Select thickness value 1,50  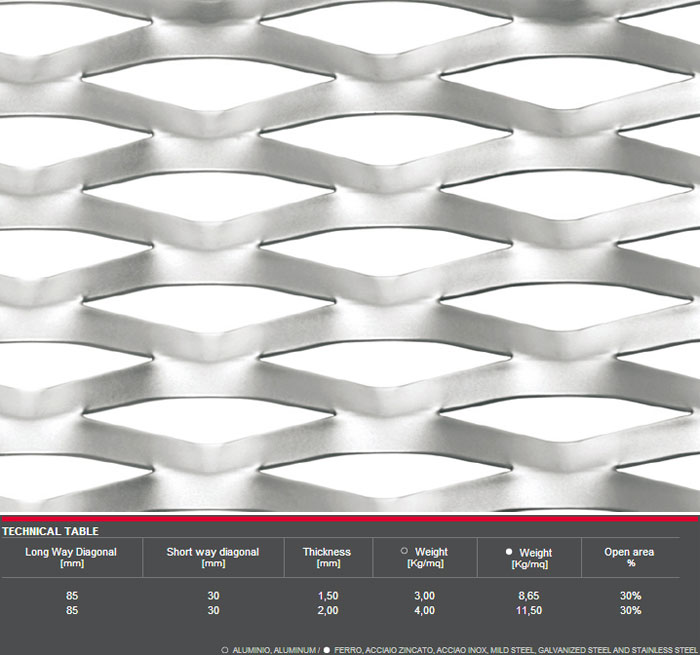coord(328,596)
